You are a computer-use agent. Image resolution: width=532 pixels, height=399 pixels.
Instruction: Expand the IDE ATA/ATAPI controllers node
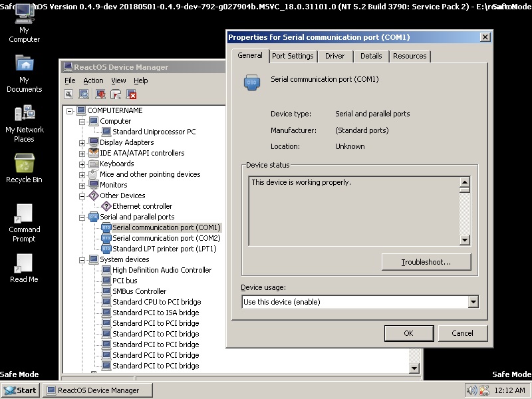tap(82, 154)
